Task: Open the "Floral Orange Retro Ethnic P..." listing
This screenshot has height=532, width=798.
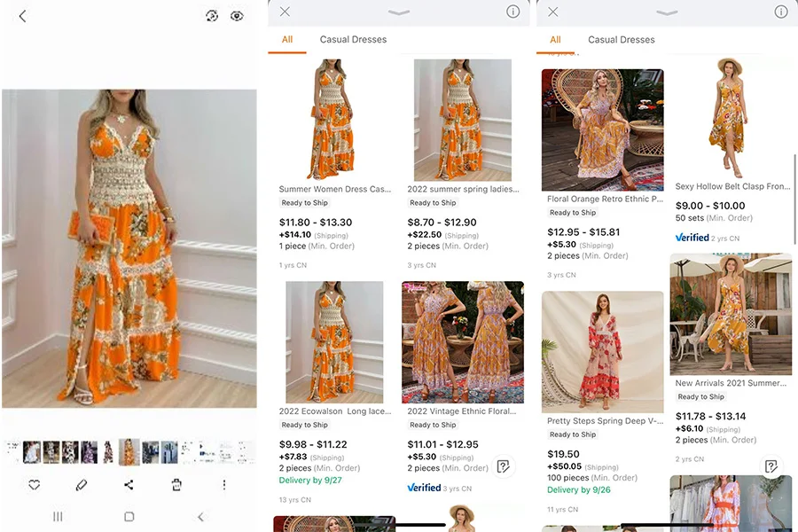Action: (605, 199)
